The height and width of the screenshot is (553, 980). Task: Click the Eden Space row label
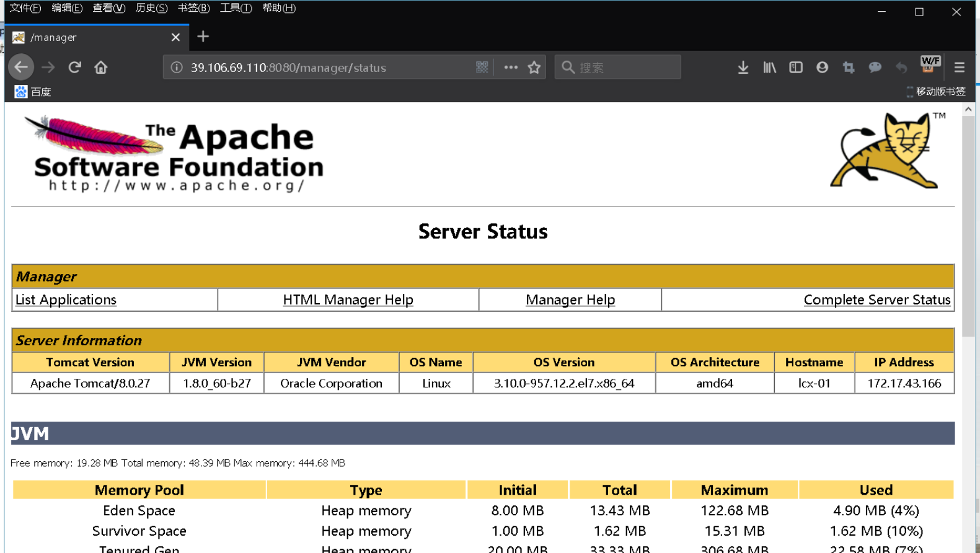tap(139, 510)
